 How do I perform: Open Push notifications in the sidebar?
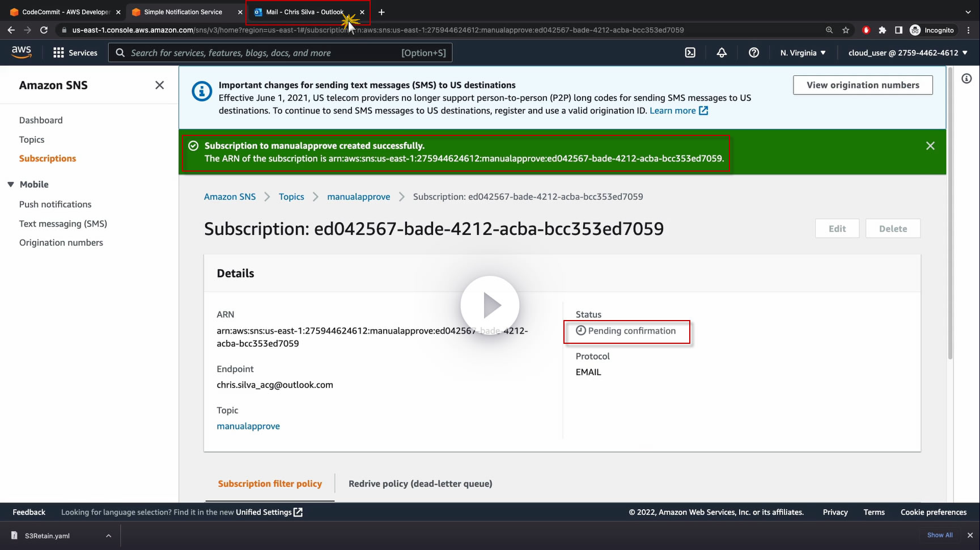pos(55,204)
